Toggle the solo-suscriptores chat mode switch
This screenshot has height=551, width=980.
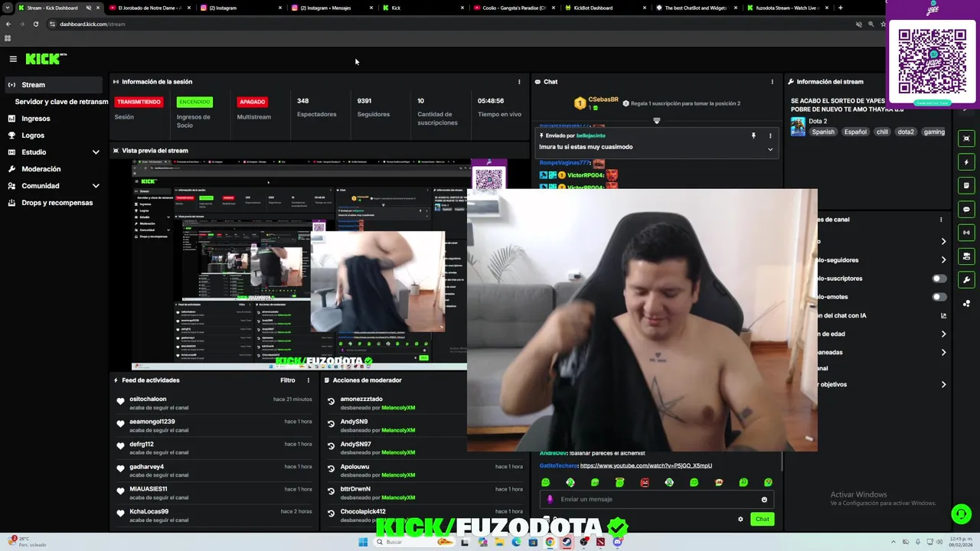(939, 279)
